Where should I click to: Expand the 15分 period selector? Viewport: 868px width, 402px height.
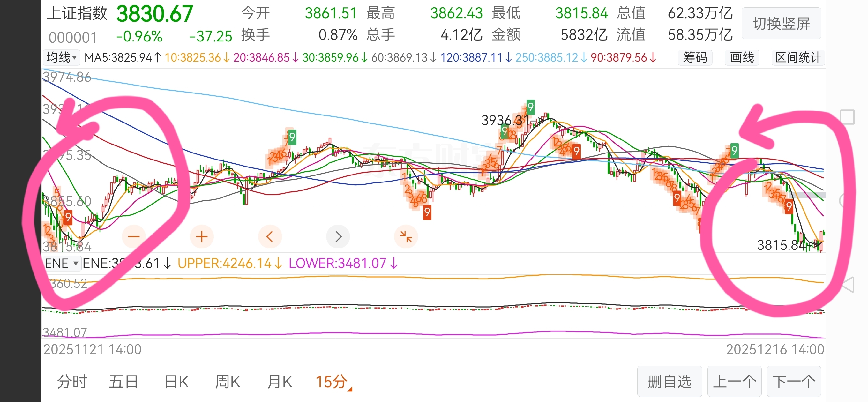(x=333, y=382)
